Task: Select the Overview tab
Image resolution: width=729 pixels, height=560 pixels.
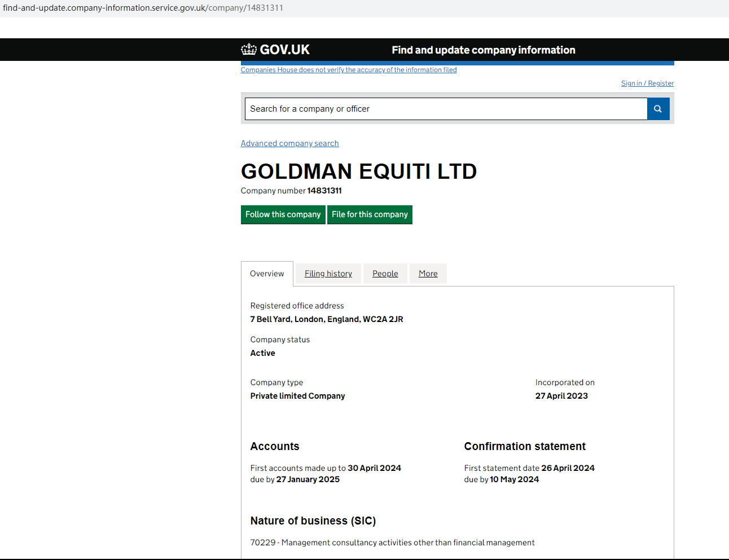Action: point(267,274)
